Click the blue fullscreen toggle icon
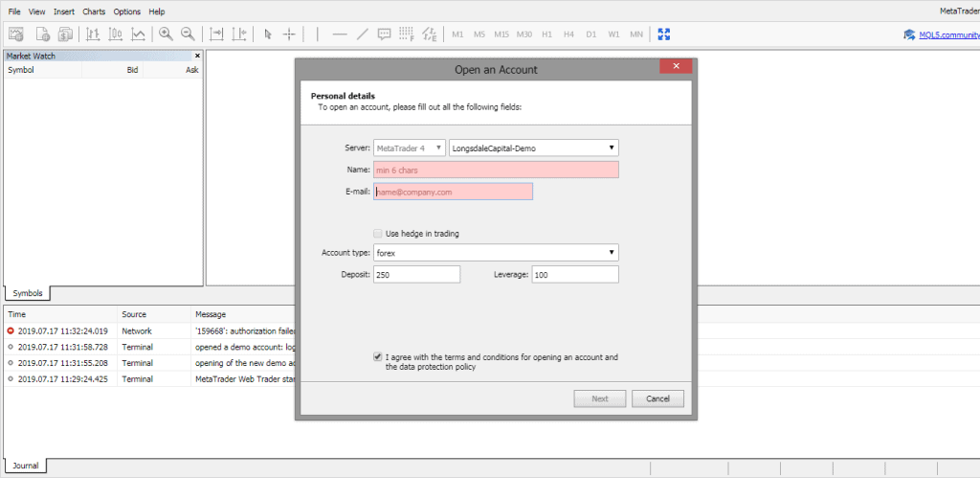Image resolution: width=980 pixels, height=478 pixels. click(664, 34)
